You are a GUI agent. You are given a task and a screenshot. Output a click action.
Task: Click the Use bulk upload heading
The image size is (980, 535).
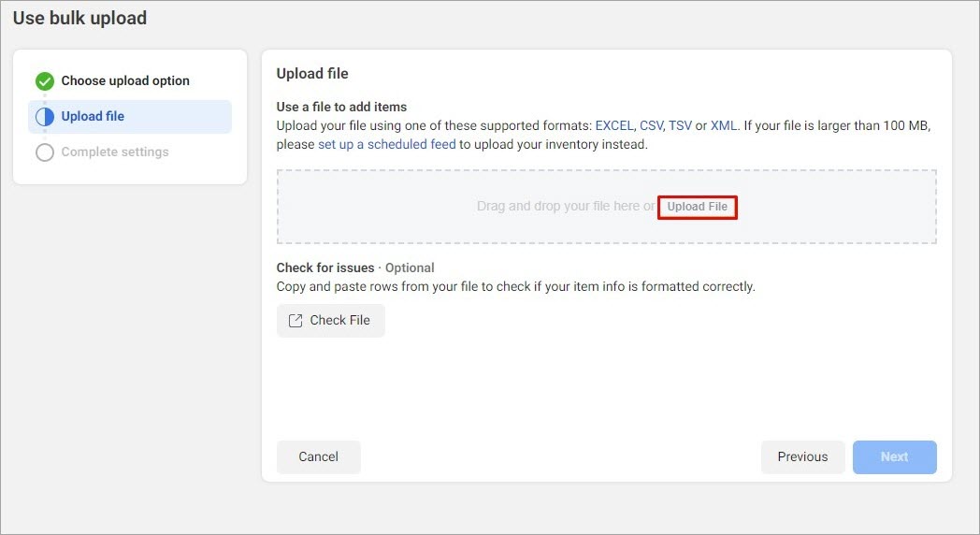pos(80,18)
